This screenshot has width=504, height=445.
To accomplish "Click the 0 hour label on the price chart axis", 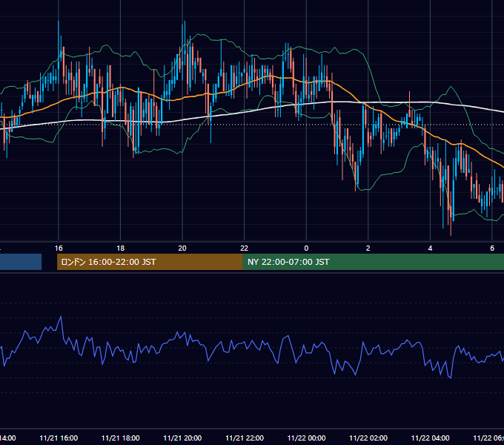I will [306, 248].
